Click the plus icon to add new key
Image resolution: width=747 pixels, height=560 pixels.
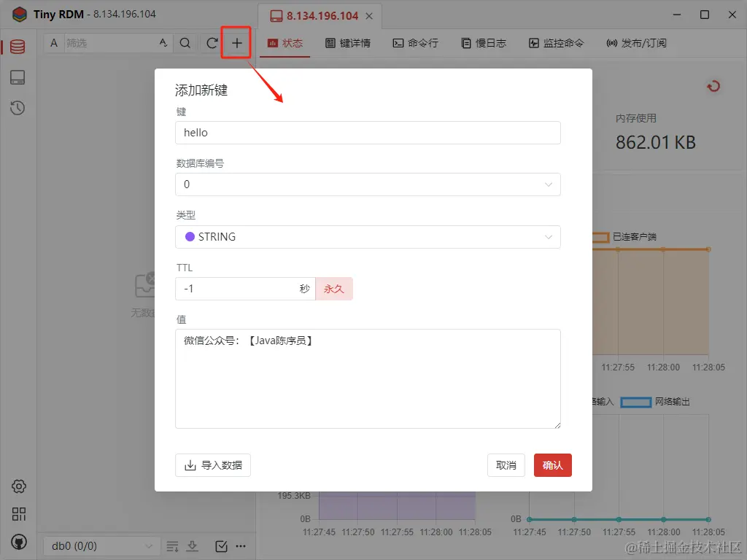pyautogui.click(x=236, y=43)
